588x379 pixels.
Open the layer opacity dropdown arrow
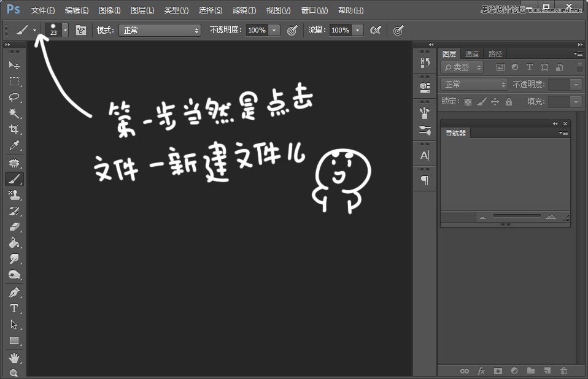click(x=576, y=85)
